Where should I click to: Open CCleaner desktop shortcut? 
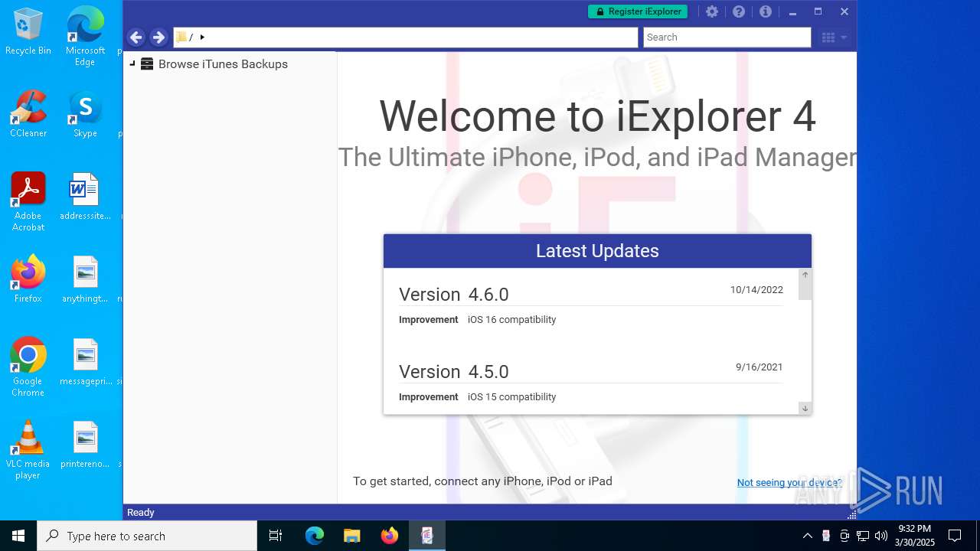[28, 114]
